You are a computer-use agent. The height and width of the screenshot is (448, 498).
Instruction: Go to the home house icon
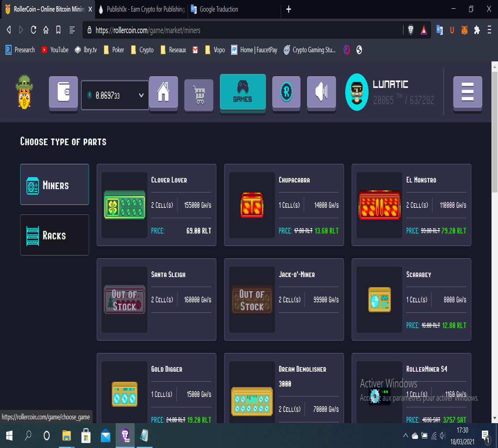164,93
